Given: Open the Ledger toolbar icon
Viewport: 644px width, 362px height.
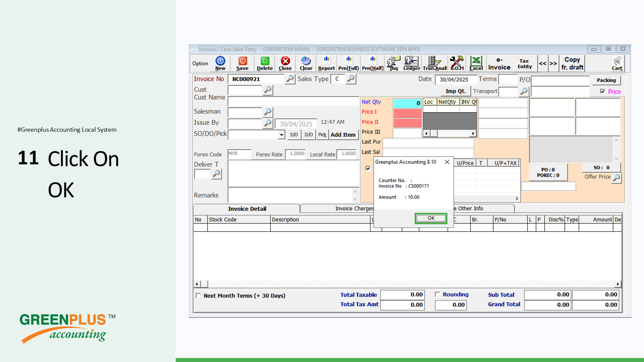Looking at the screenshot, I should [412, 63].
